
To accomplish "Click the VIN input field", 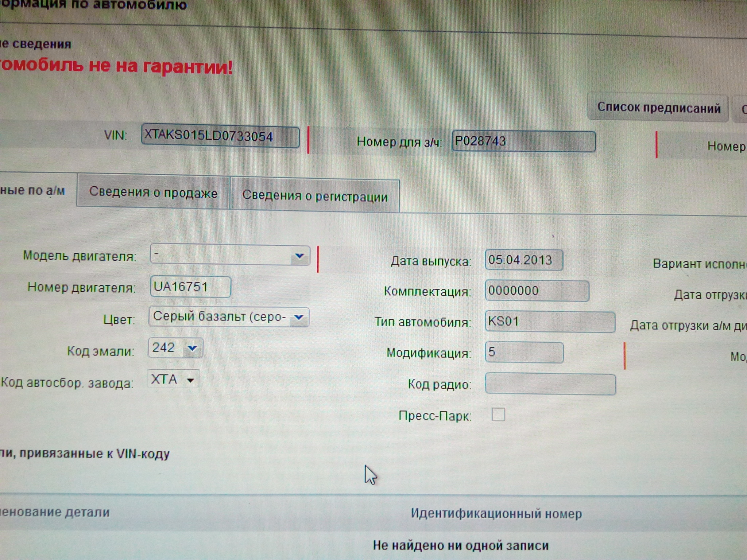I will [x=220, y=136].
